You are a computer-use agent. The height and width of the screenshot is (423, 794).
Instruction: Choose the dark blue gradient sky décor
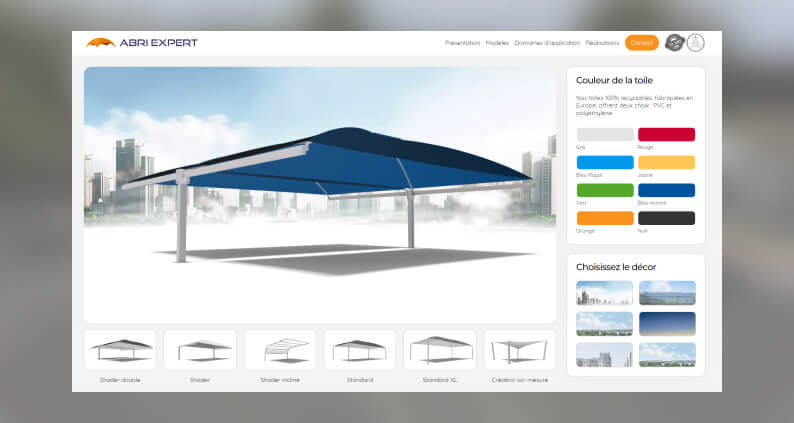click(x=667, y=324)
